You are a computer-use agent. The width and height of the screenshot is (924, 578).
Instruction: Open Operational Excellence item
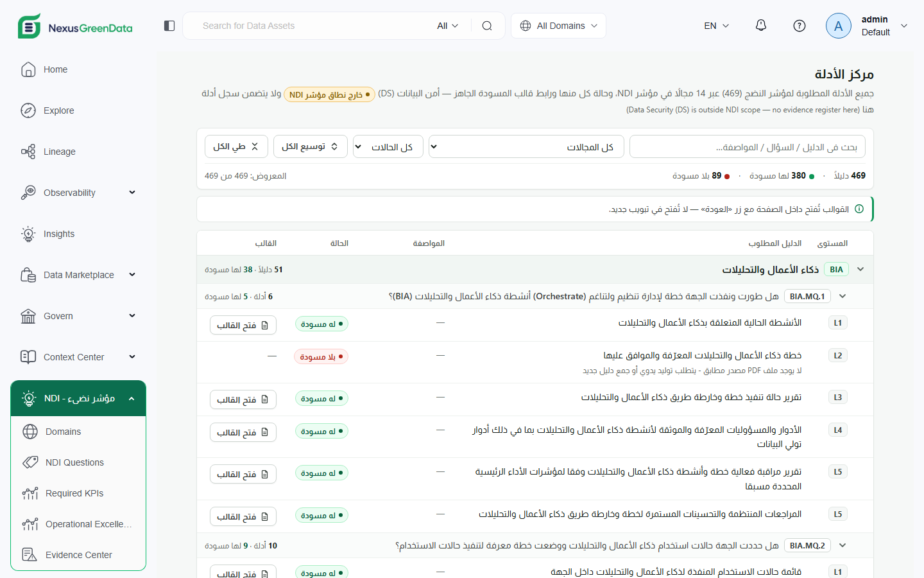[x=78, y=524]
